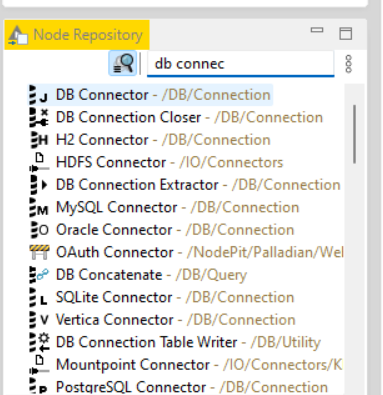Click the H2 Connector node icon
The image size is (383, 395).
(x=39, y=140)
